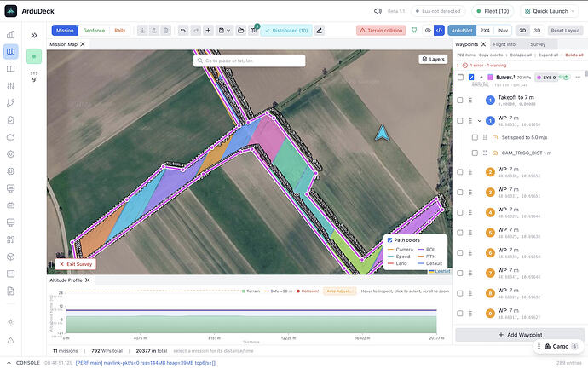Expand the vehicle strip with double chevron
The height and width of the screenshot is (369, 588).
pos(34,35)
